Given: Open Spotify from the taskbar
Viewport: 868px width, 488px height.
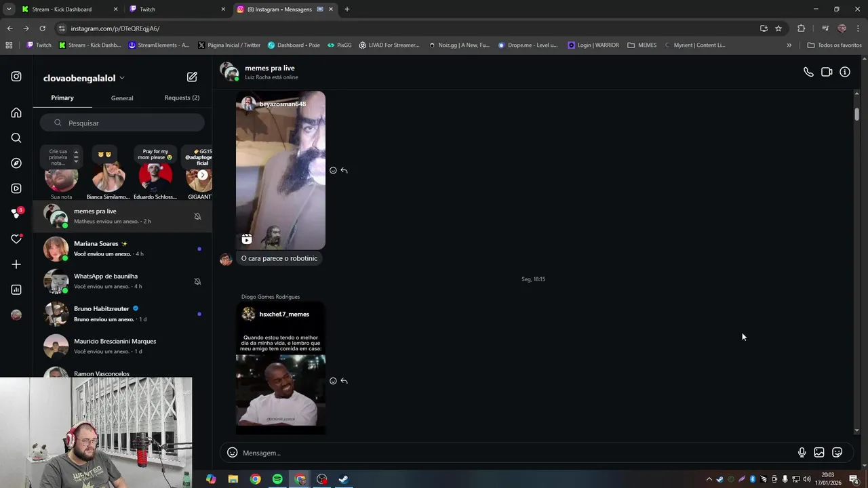Looking at the screenshot, I should (x=277, y=479).
